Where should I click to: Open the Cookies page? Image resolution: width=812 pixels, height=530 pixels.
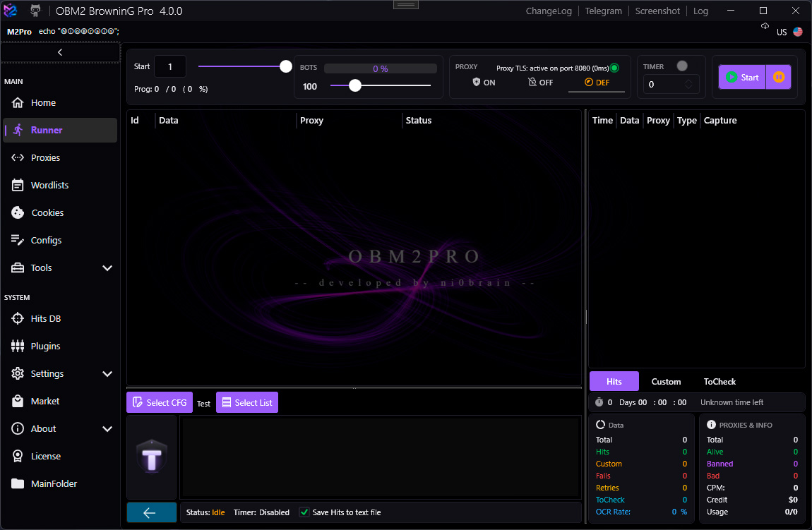(59, 212)
